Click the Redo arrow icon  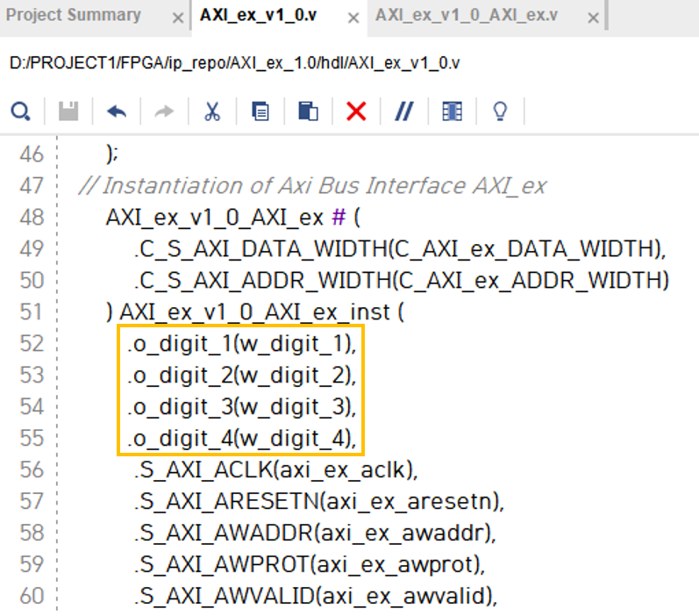(x=164, y=111)
